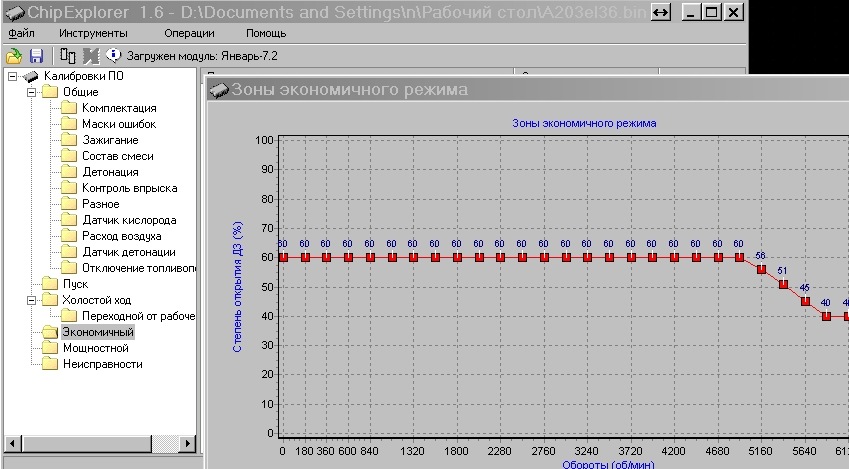Click the chip icon next to Калибровки ПО
Image resolution: width=849 pixels, height=469 pixels.
pos(31,76)
